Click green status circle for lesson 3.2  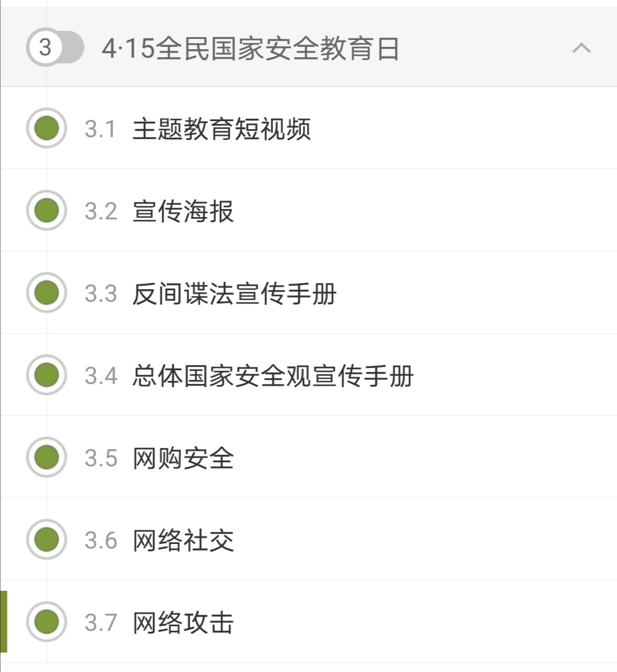46,210
